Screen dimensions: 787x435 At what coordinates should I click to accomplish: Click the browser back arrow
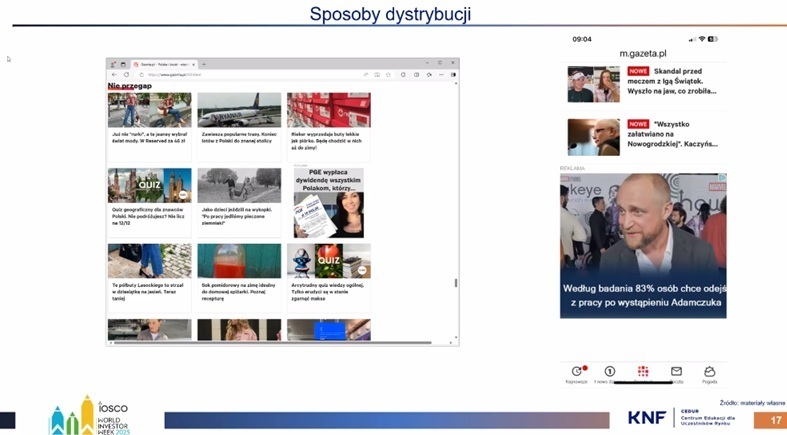pyautogui.click(x=113, y=74)
